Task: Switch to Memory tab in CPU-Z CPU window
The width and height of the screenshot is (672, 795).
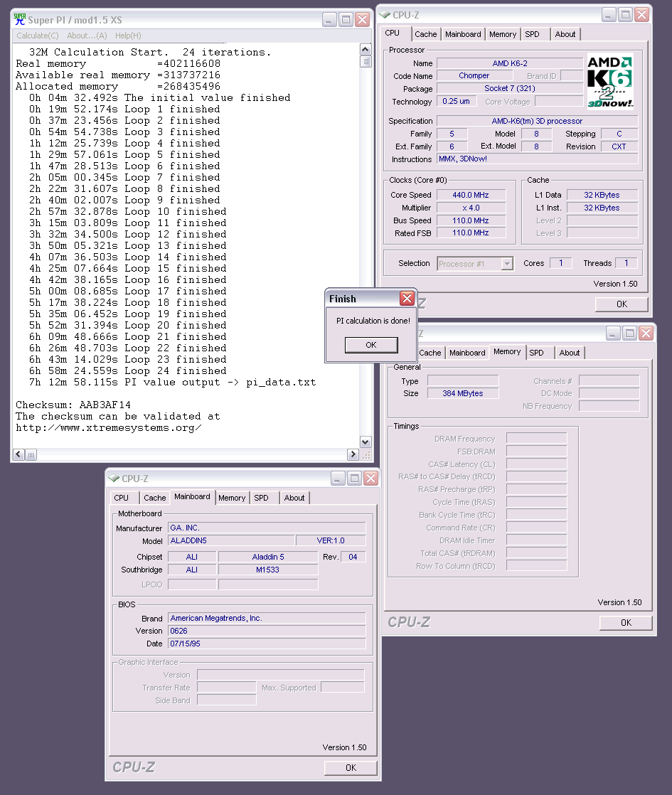Action: coord(503,34)
